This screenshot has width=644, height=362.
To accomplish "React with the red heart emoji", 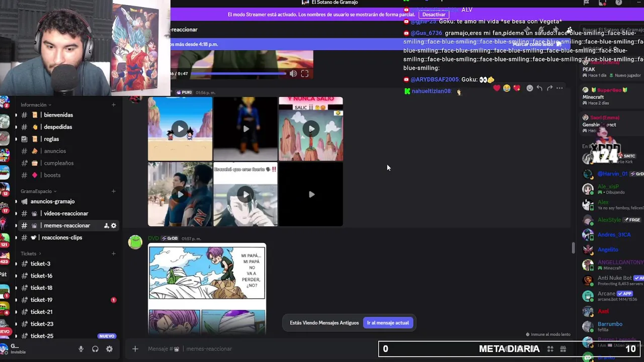I will coord(497,88).
